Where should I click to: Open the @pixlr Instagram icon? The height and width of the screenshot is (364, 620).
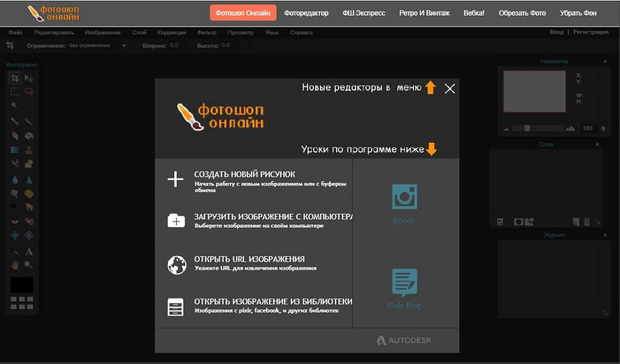point(404,197)
